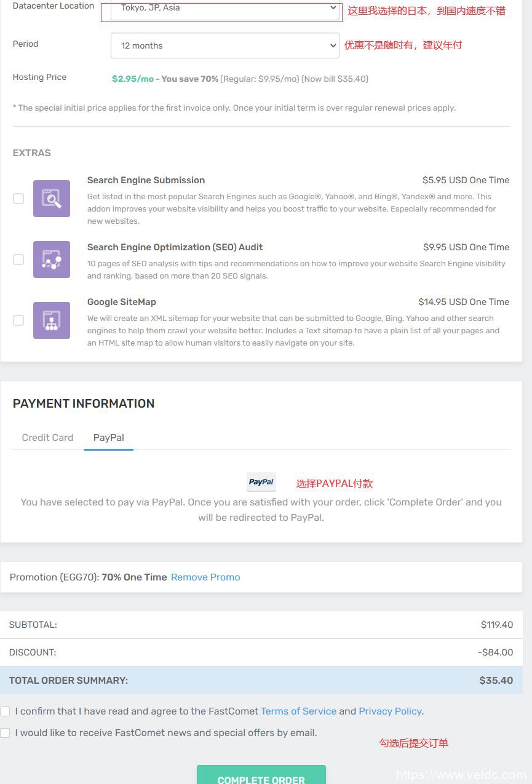Opt in to FastComet news emails checkbox

(x=6, y=733)
